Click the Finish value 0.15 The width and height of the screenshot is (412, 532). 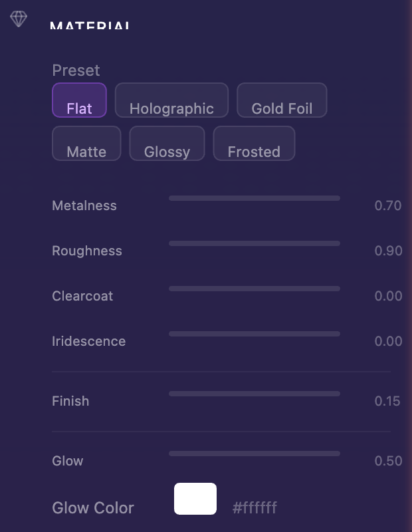point(387,401)
